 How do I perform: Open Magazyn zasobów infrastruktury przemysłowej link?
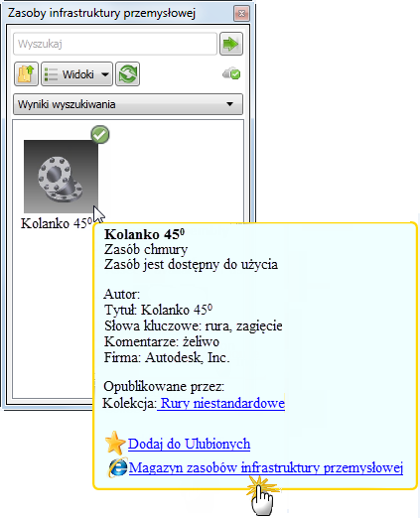[x=266, y=467]
